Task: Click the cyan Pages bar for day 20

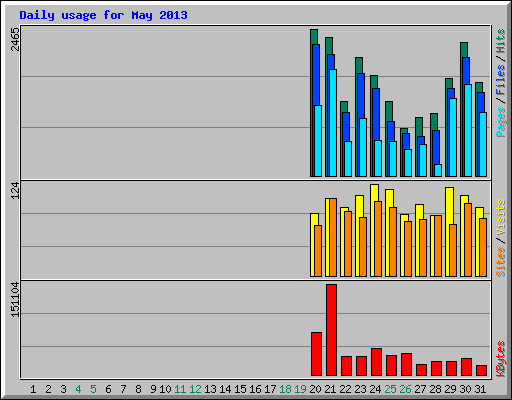Action: coord(318,141)
